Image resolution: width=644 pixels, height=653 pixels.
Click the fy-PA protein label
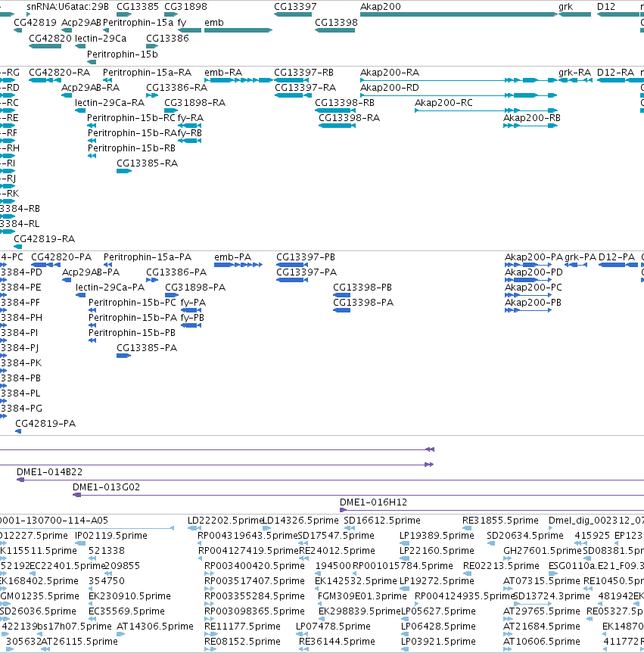pyautogui.click(x=193, y=303)
